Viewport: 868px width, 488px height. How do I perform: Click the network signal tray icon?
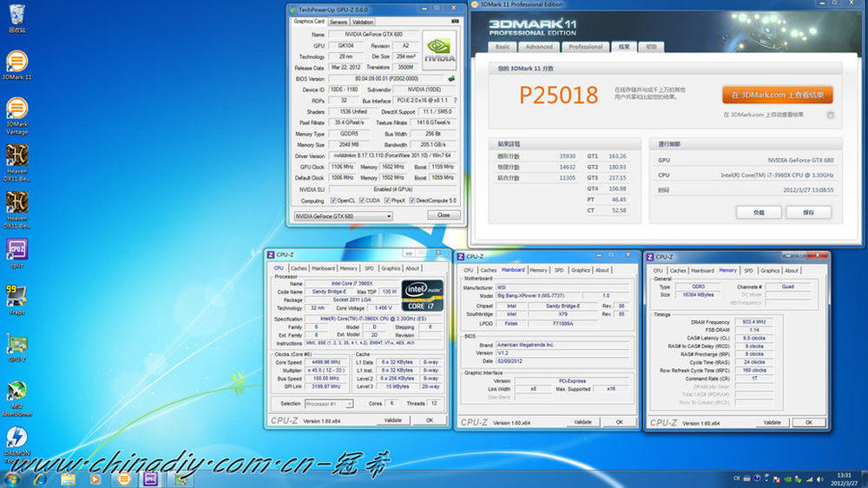click(x=809, y=479)
